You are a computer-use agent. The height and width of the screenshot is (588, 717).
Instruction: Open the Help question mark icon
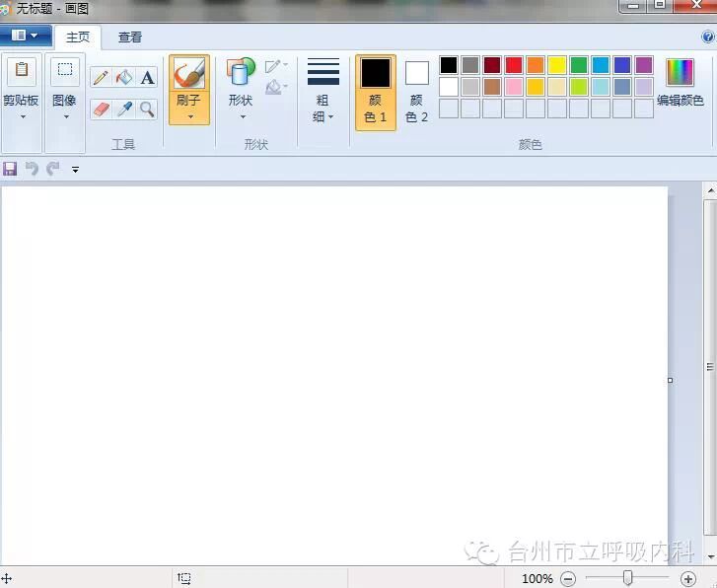point(708,37)
